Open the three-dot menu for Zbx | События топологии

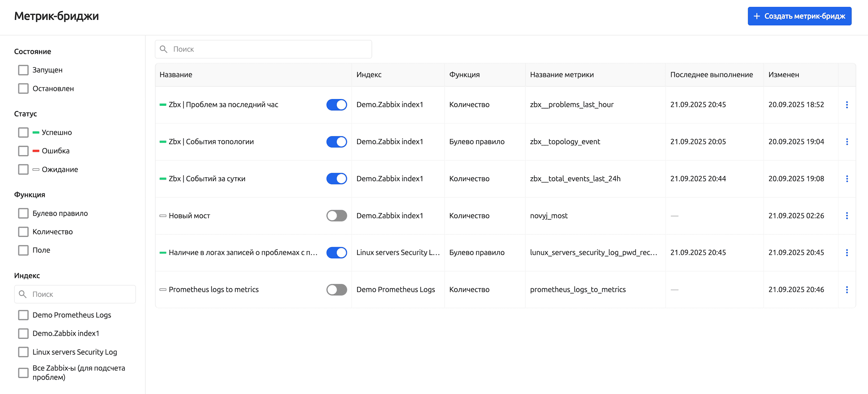847,142
